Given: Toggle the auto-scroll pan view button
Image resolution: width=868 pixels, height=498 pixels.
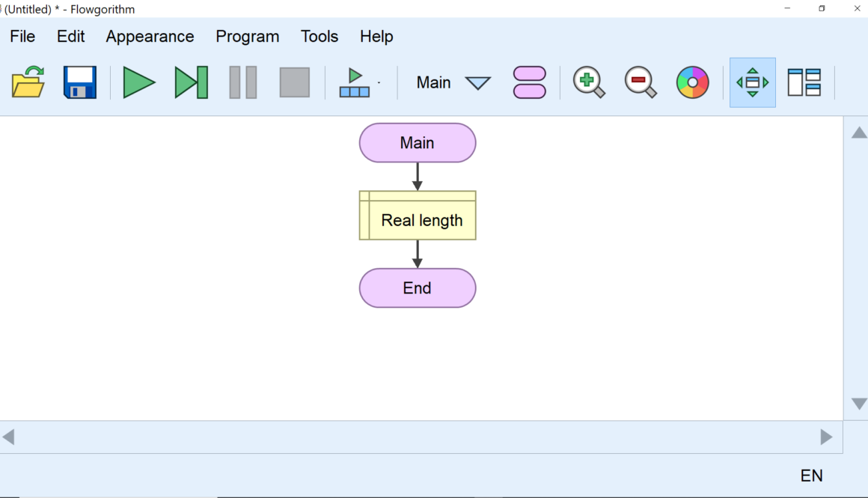Looking at the screenshot, I should pyautogui.click(x=752, y=82).
